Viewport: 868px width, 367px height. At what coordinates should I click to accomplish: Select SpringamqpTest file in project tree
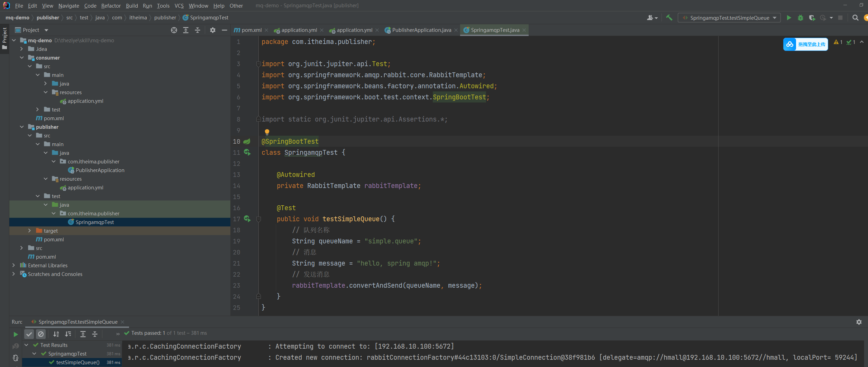point(94,222)
